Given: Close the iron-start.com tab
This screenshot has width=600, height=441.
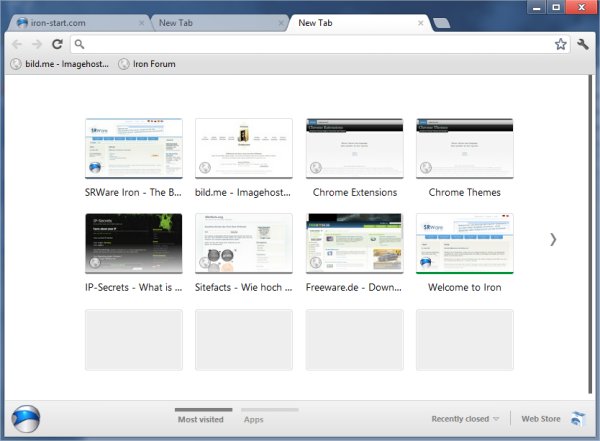Looking at the screenshot, I should coord(141,23).
